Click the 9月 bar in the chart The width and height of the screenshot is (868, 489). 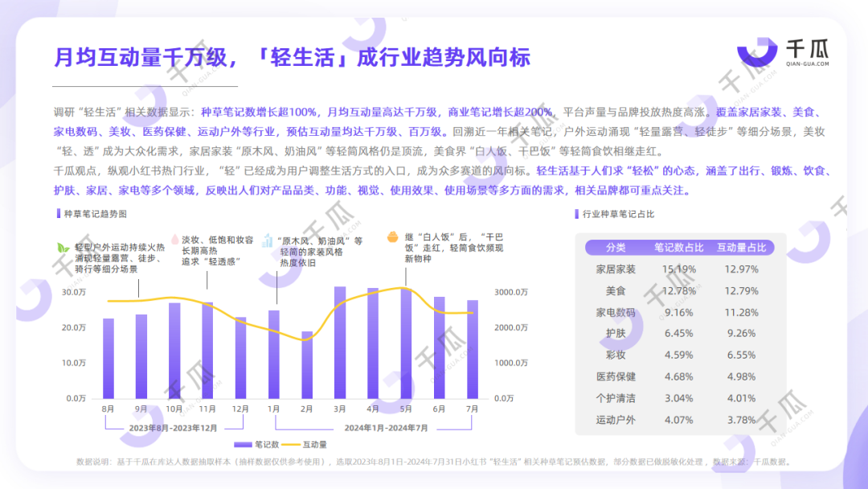141,356
